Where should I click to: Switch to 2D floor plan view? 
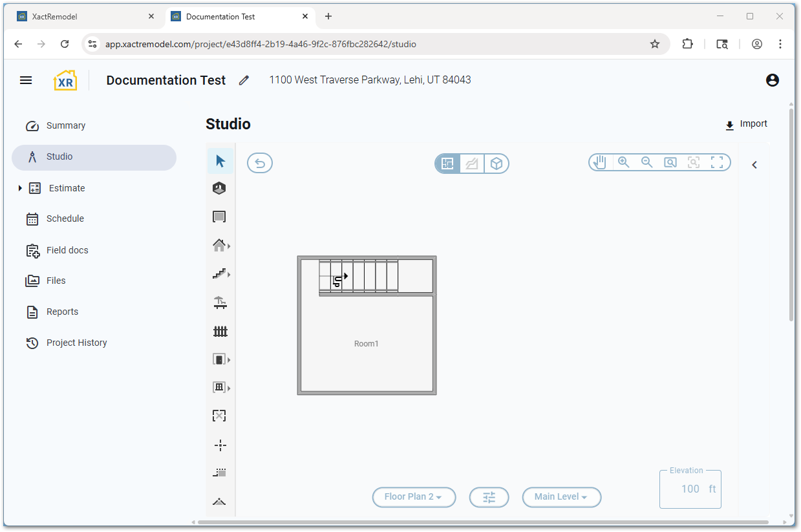(447, 164)
